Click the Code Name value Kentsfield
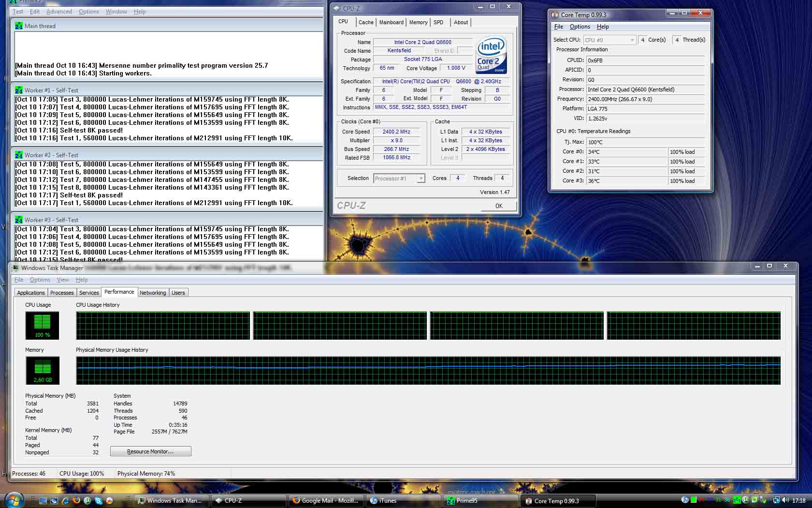Image resolution: width=812 pixels, height=508 pixels. coord(399,51)
